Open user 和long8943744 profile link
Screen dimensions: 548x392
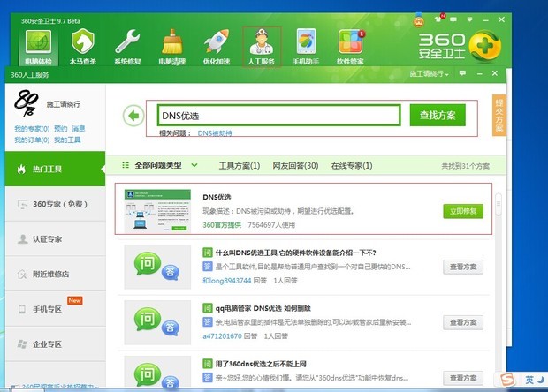pos(227,280)
